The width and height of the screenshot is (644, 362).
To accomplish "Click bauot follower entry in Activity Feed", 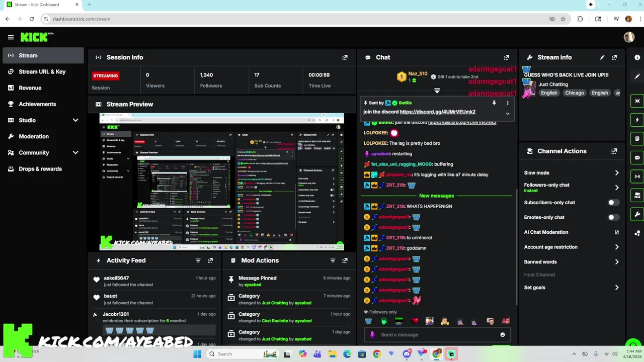I will pos(110,296).
